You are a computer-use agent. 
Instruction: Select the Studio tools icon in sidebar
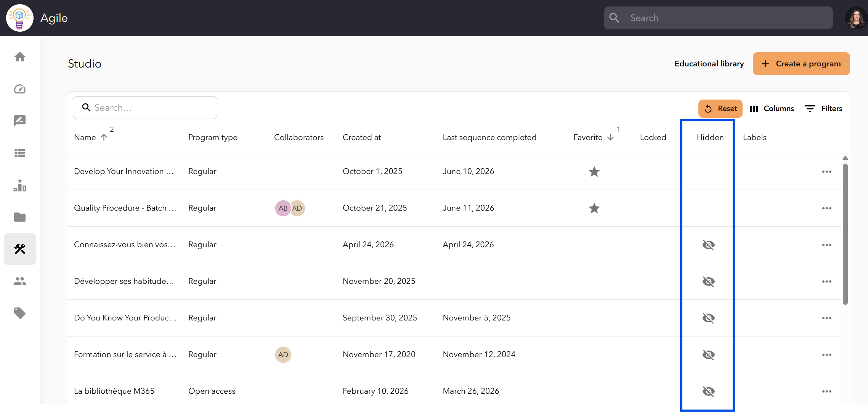20,249
